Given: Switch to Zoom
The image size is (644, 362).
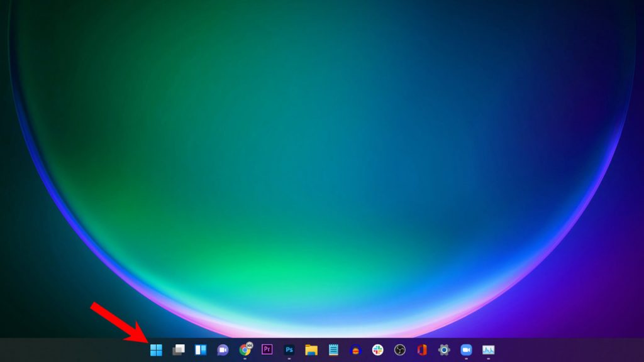Looking at the screenshot, I should tap(466, 349).
